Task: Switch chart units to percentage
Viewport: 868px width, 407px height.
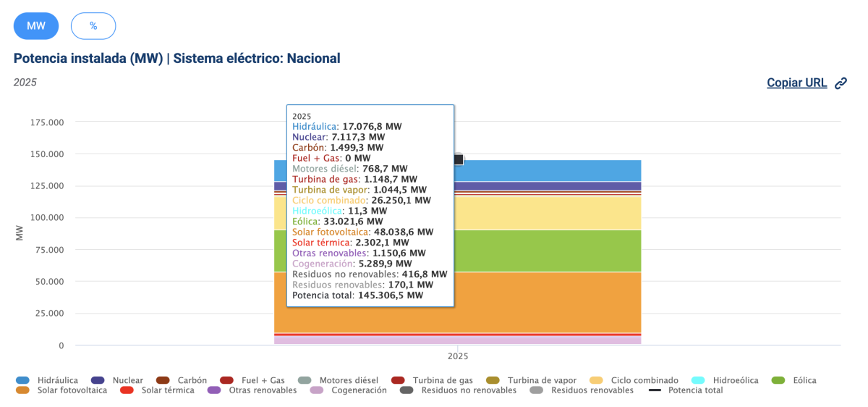Action: [x=93, y=25]
